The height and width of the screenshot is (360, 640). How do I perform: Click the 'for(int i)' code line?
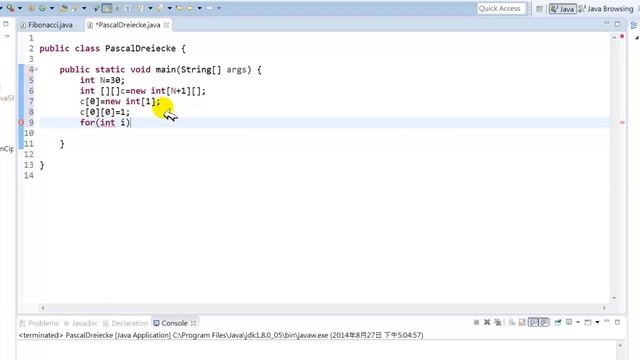click(x=105, y=122)
